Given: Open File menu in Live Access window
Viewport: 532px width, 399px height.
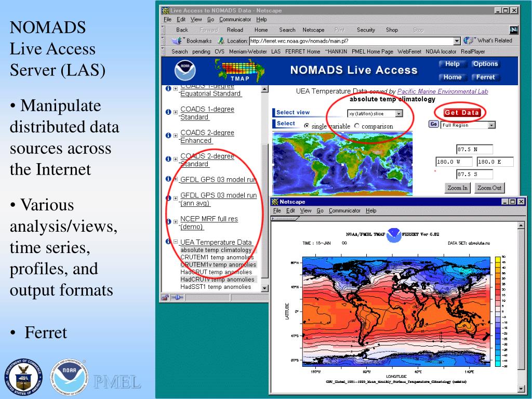Looking at the screenshot, I should pyautogui.click(x=168, y=19).
